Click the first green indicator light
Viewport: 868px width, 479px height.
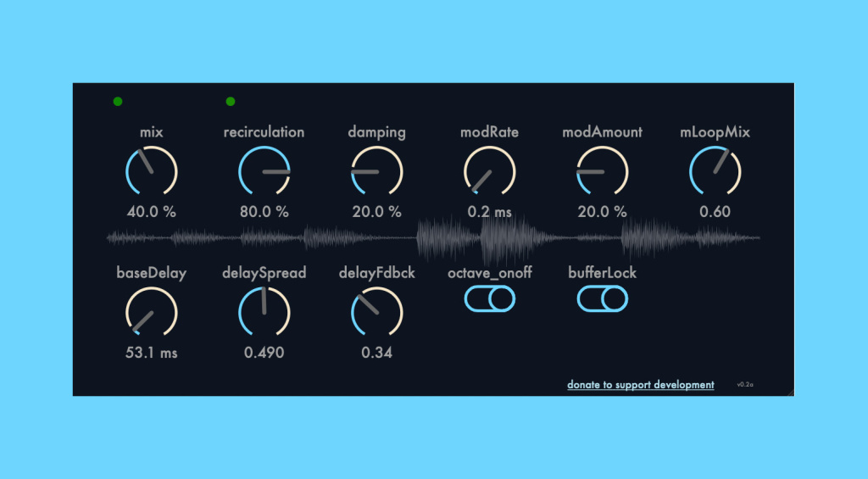coord(118,102)
